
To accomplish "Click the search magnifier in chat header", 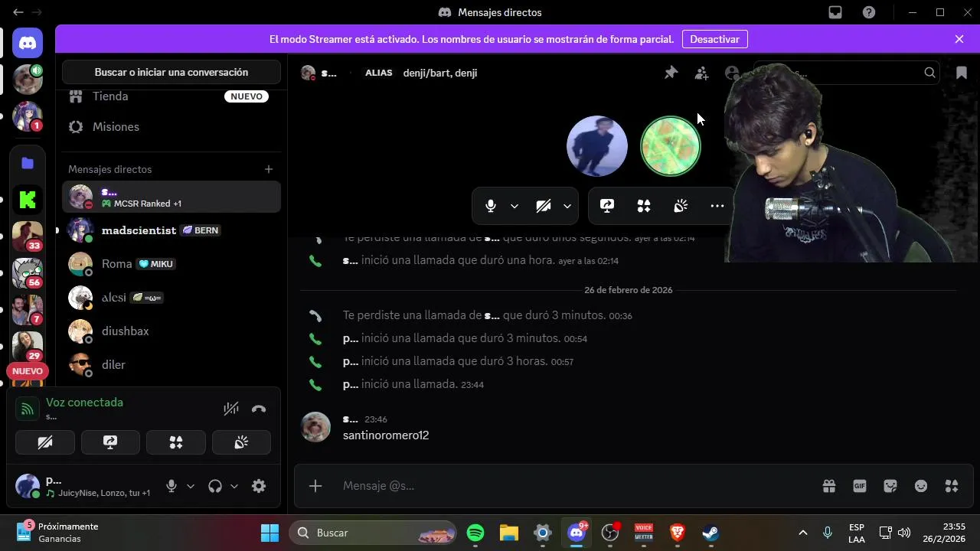I will pyautogui.click(x=929, y=73).
